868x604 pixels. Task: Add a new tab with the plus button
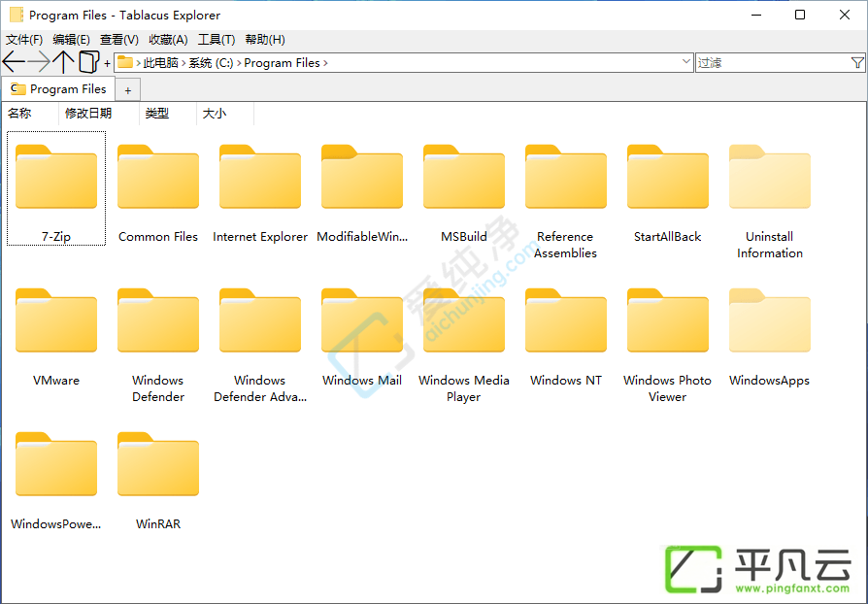click(x=128, y=90)
